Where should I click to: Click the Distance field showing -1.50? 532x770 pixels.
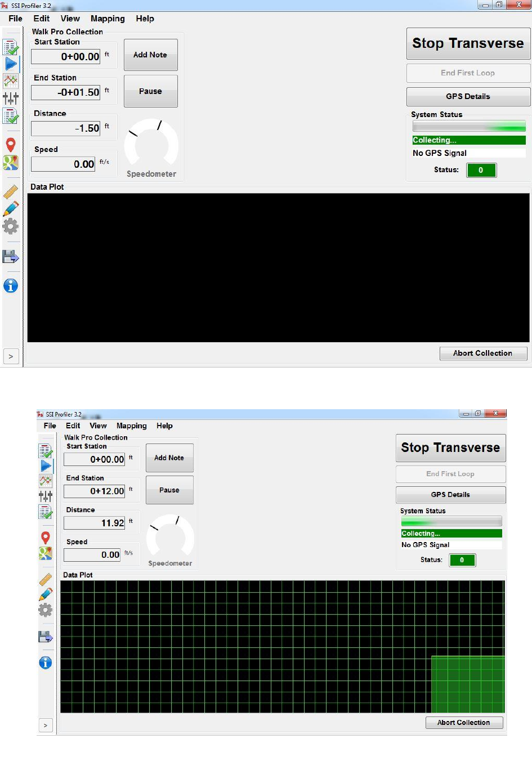(x=65, y=128)
